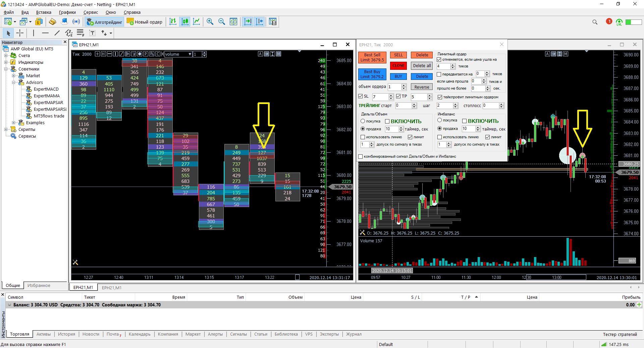Click the VPS cloud toolbar icon

(64, 22)
